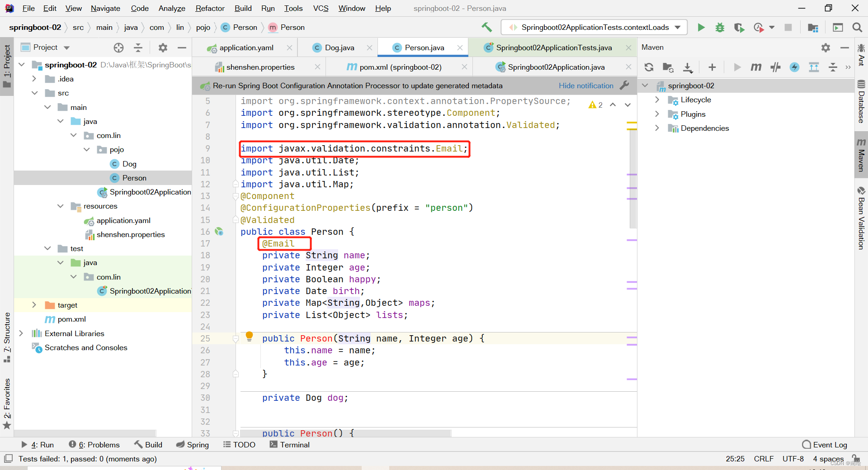This screenshot has width=868, height=470.
Task: Open Search Everywhere magnifier icon
Action: click(857, 28)
